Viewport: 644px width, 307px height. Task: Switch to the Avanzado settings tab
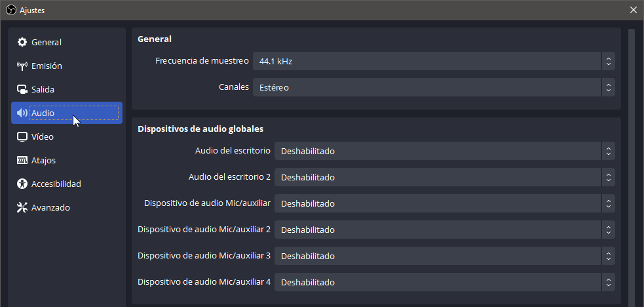click(x=67, y=207)
